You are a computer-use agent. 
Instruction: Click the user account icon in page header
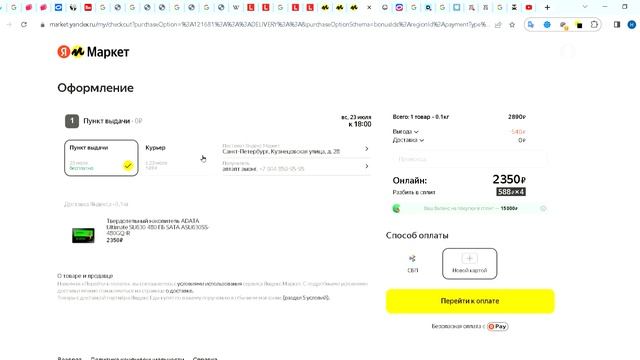567,52
